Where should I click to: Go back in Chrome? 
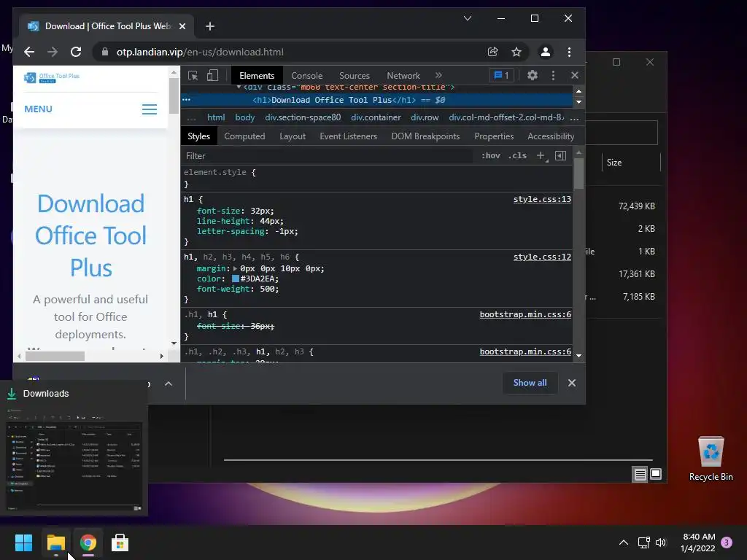coord(29,52)
